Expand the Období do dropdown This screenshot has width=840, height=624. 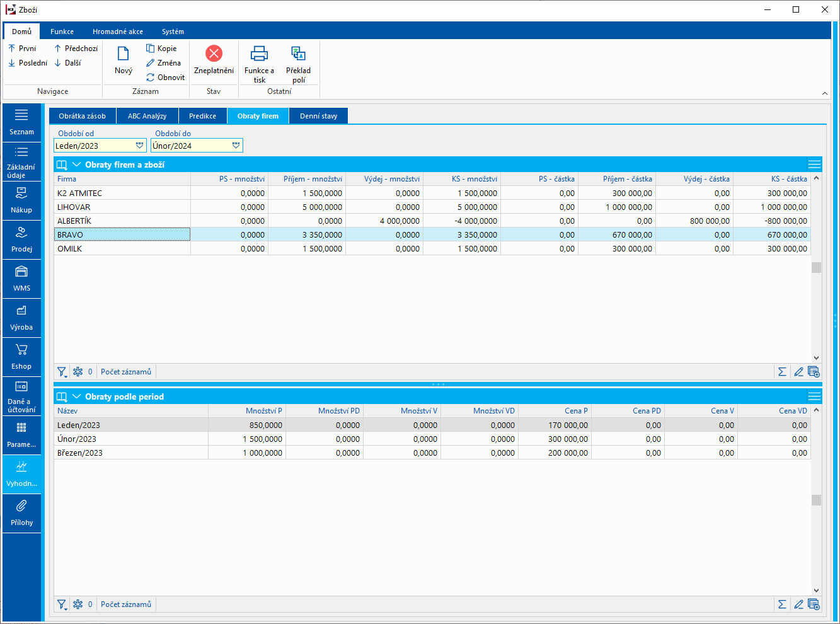[236, 146]
